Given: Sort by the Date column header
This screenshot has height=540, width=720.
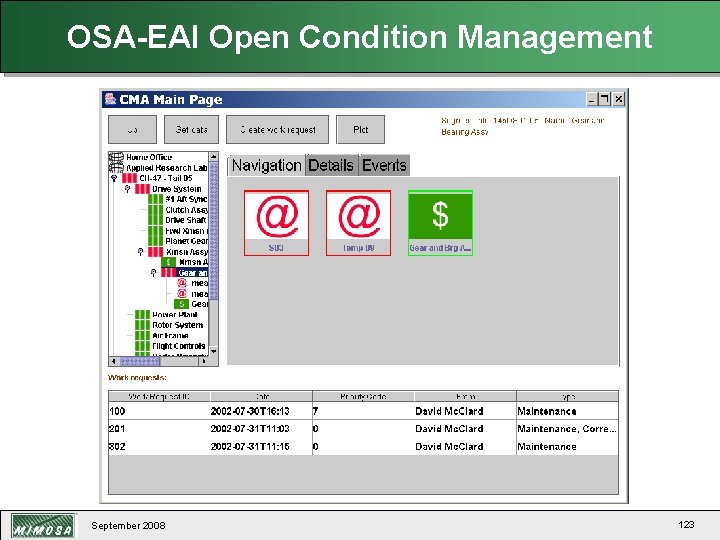Looking at the screenshot, I should click(261, 396).
